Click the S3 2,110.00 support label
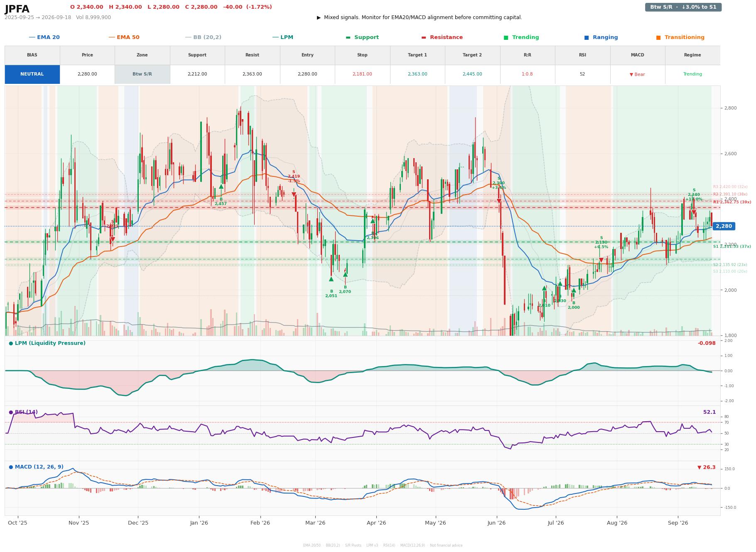756x552 pixels. (730, 271)
